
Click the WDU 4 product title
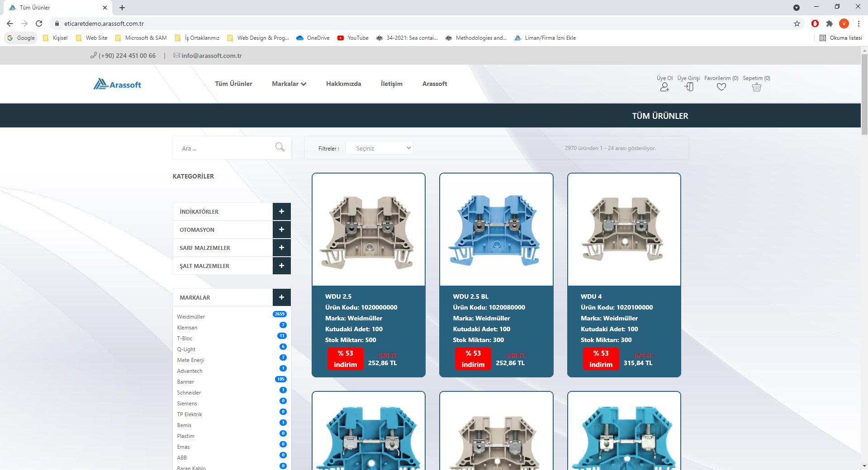[x=591, y=296]
